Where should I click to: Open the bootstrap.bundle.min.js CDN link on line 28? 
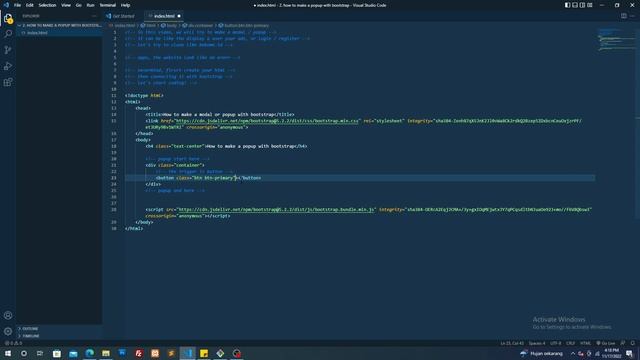click(x=276, y=209)
